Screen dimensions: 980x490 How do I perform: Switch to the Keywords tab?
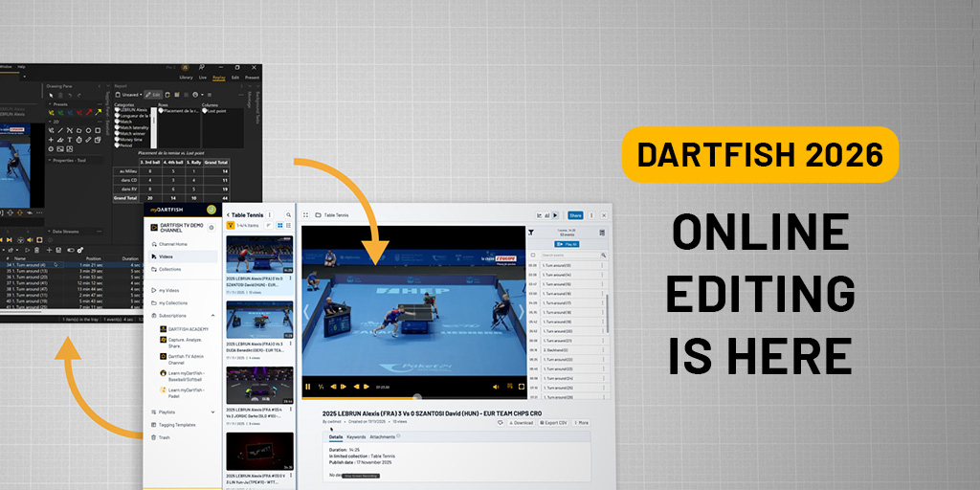tap(356, 436)
